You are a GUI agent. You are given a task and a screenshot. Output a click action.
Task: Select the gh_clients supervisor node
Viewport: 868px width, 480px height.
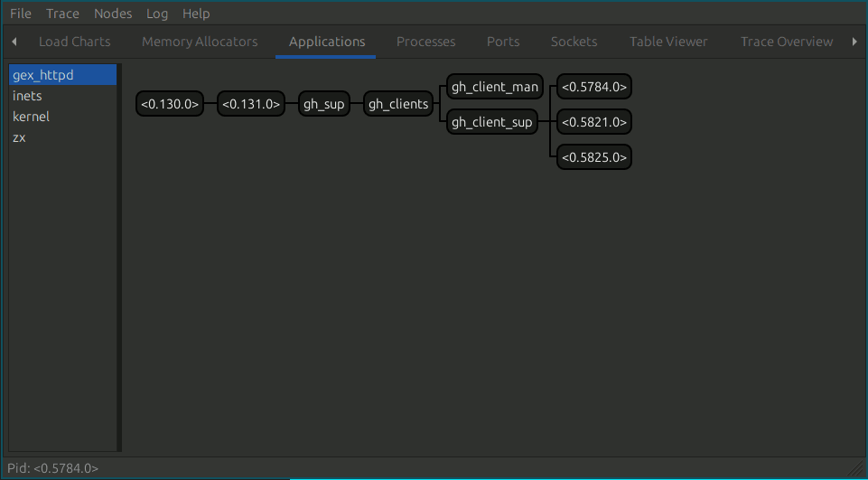pyautogui.click(x=398, y=104)
